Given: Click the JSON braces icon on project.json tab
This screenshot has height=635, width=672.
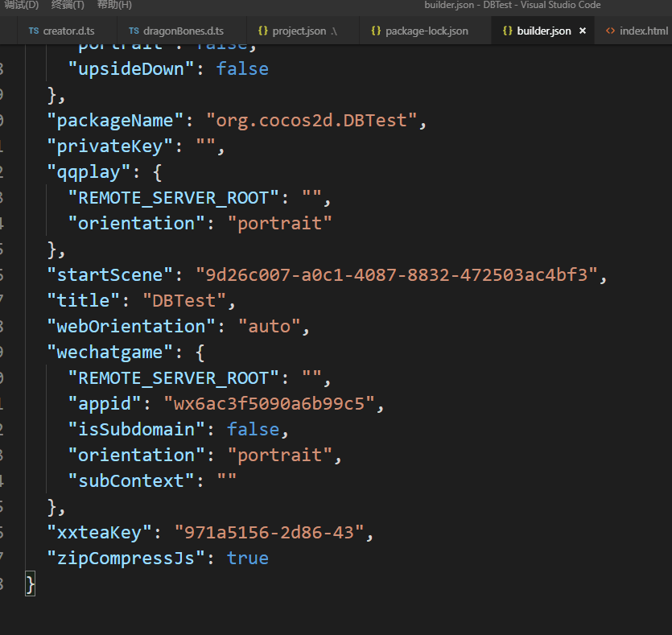Looking at the screenshot, I should 263,31.
